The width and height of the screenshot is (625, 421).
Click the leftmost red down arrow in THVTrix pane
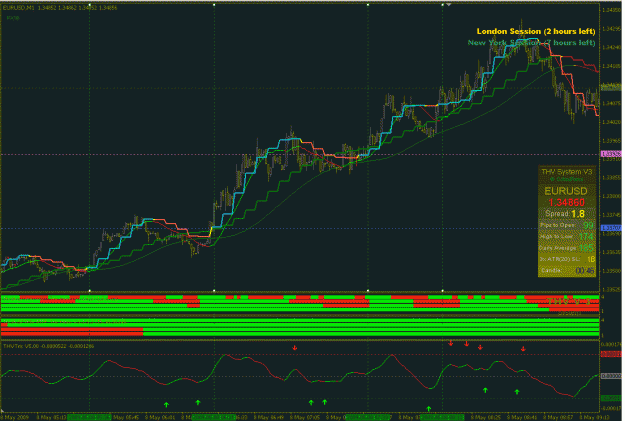point(295,348)
